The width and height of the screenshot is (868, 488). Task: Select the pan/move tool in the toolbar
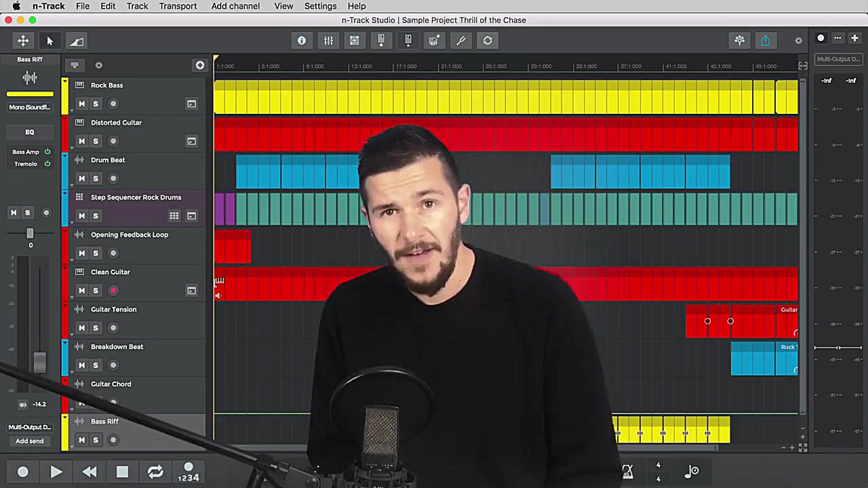23,41
